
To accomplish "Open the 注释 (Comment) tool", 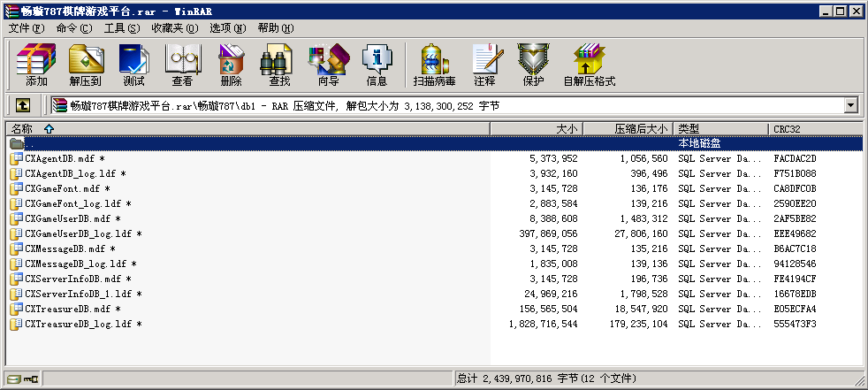I will [x=484, y=65].
